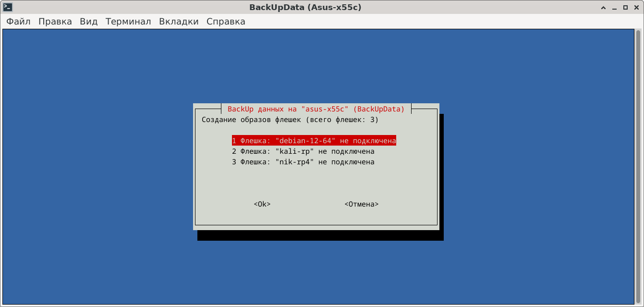Screen dimensions: 644x307
Task: Open the Вкладки menu
Action: click(179, 22)
